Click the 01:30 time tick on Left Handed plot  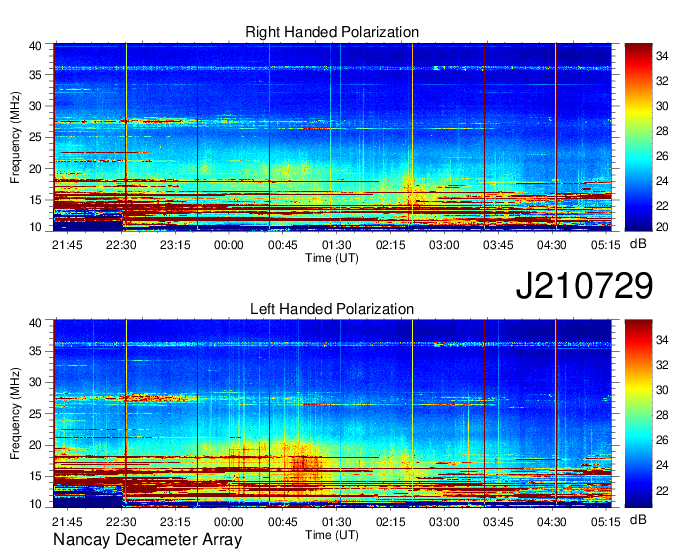(x=337, y=522)
